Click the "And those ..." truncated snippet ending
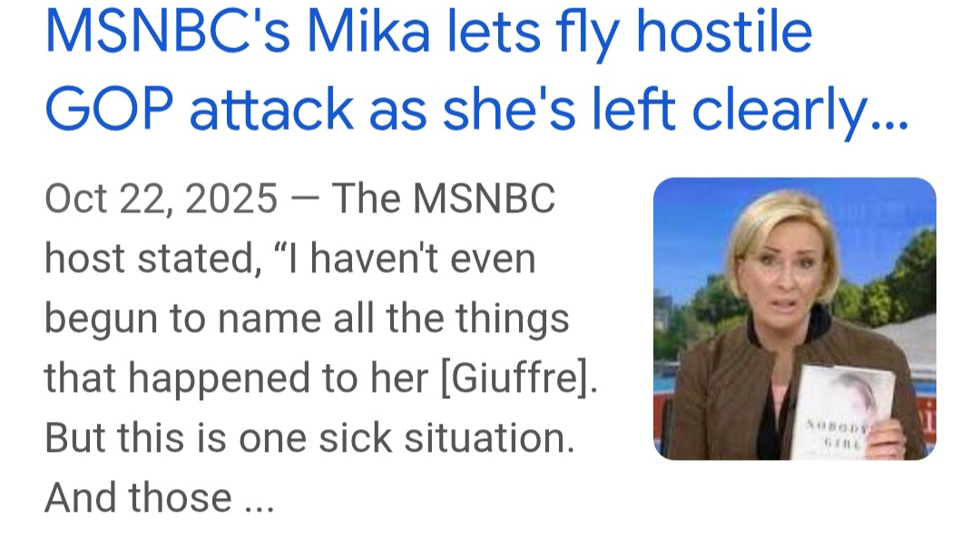980x558 pixels. pyautogui.click(x=159, y=498)
